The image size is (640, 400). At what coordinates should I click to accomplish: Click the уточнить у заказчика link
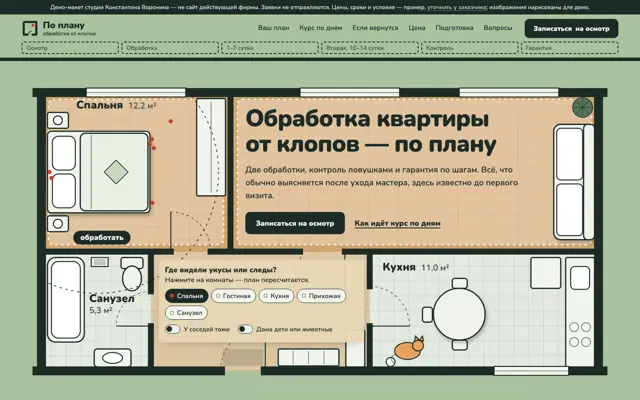tap(457, 7)
